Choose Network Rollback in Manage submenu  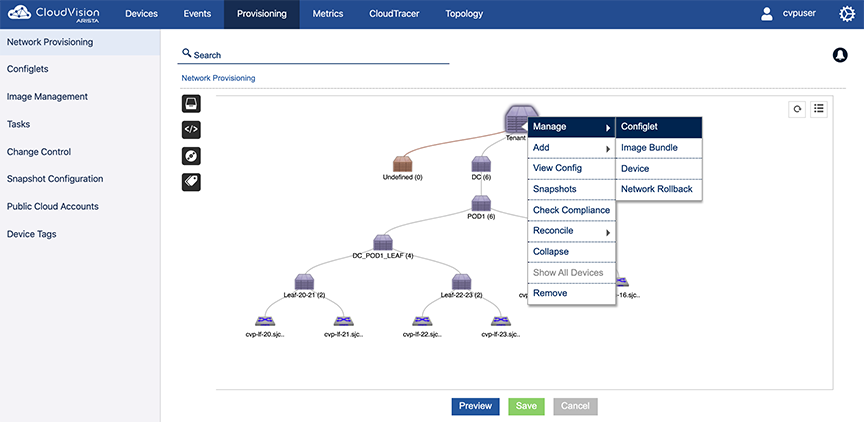(658, 190)
